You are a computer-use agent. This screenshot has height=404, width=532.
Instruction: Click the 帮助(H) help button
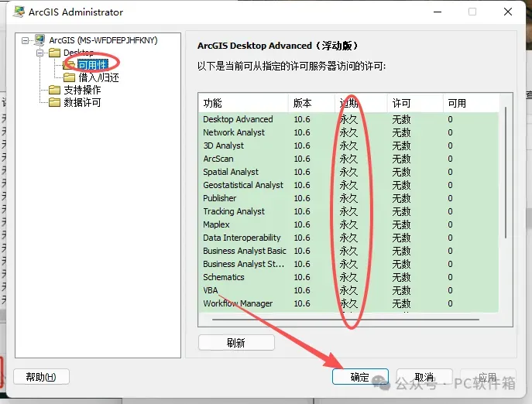coord(41,376)
